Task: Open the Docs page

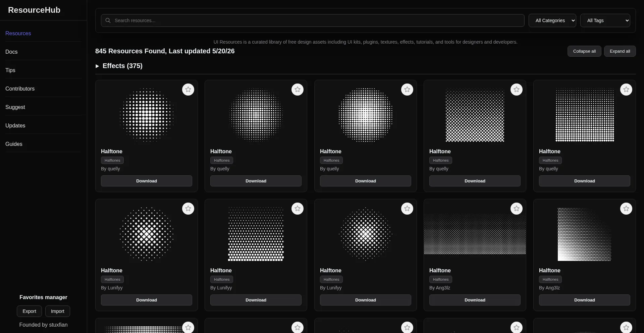Action: point(11,52)
